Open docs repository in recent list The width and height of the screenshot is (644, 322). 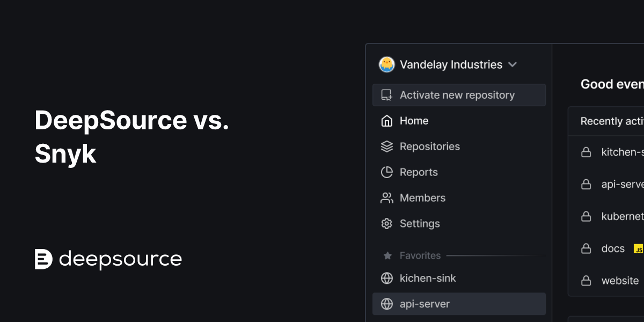613,248
